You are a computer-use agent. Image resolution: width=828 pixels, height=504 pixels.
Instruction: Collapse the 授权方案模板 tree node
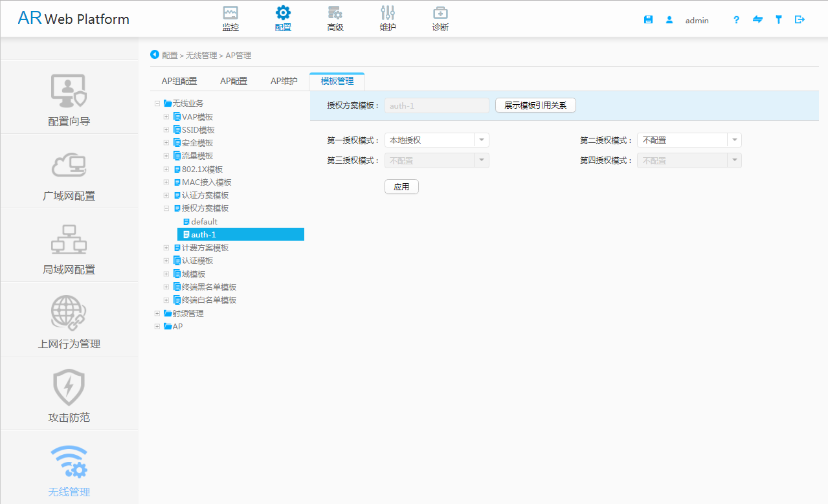click(x=166, y=208)
